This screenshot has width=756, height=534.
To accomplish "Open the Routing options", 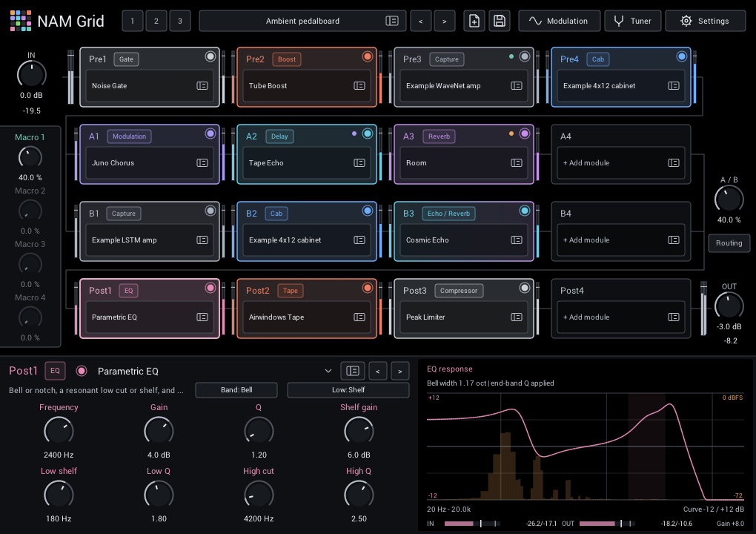I will point(729,243).
